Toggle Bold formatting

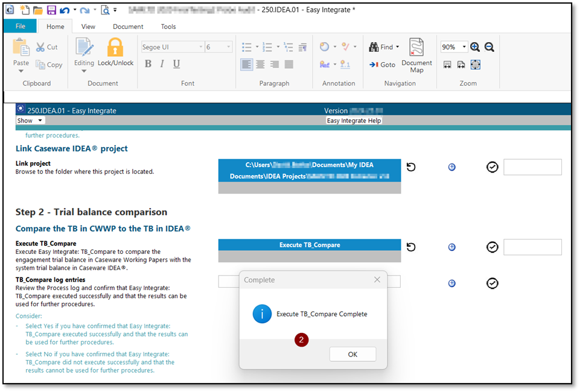click(148, 63)
